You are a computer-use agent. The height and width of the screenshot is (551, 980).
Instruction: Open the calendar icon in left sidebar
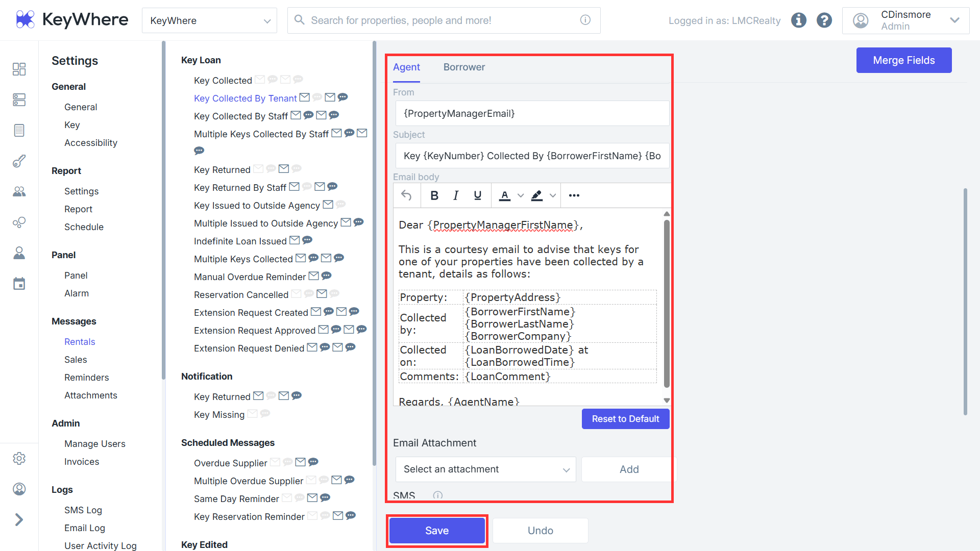click(x=19, y=284)
